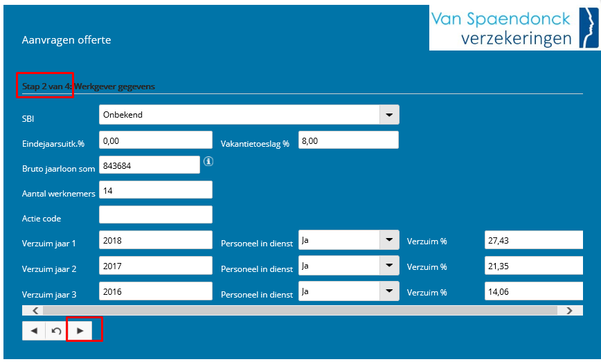Expand Personeel in dienst dropdown for 2017
The image size is (601, 364).
(x=389, y=266)
